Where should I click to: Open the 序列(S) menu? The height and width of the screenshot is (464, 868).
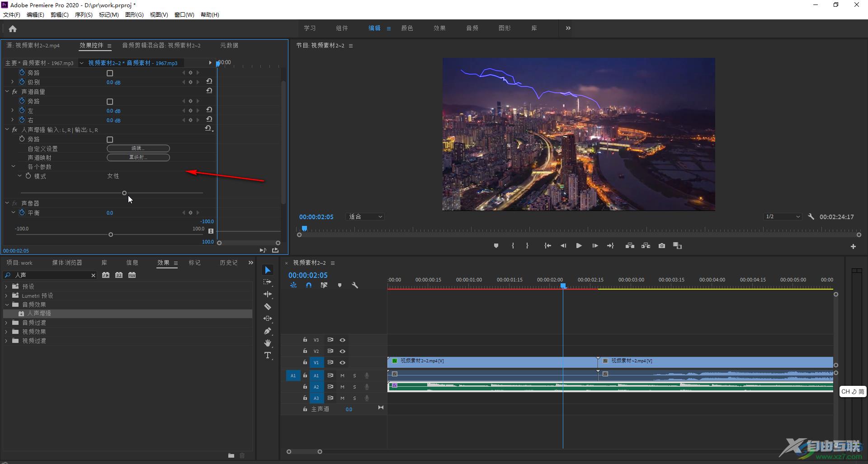coord(84,15)
